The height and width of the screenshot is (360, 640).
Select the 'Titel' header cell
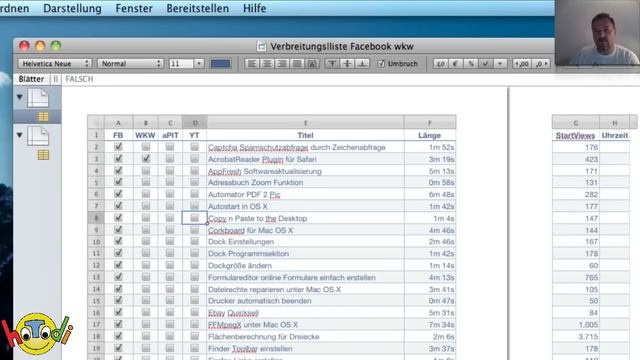(x=305, y=135)
